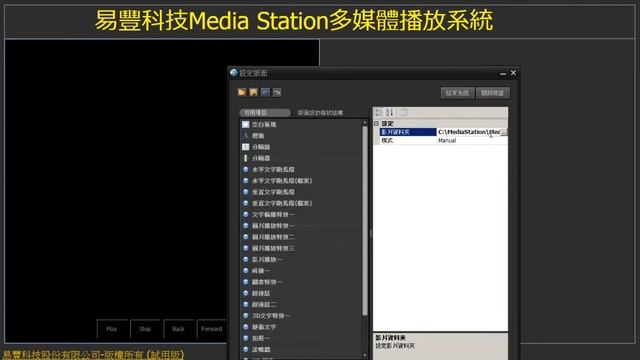Click Back in the main player window
This screenshot has width=640, height=360.
point(178,329)
